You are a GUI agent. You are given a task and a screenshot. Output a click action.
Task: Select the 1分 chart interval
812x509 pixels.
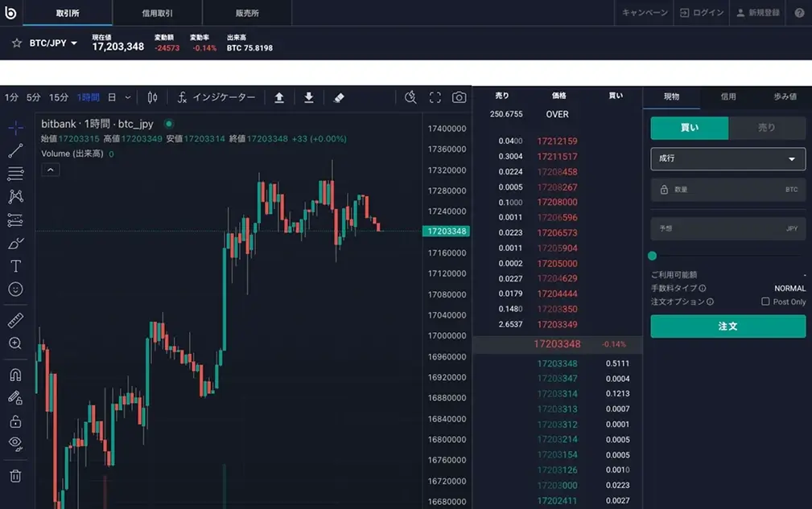(11, 97)
